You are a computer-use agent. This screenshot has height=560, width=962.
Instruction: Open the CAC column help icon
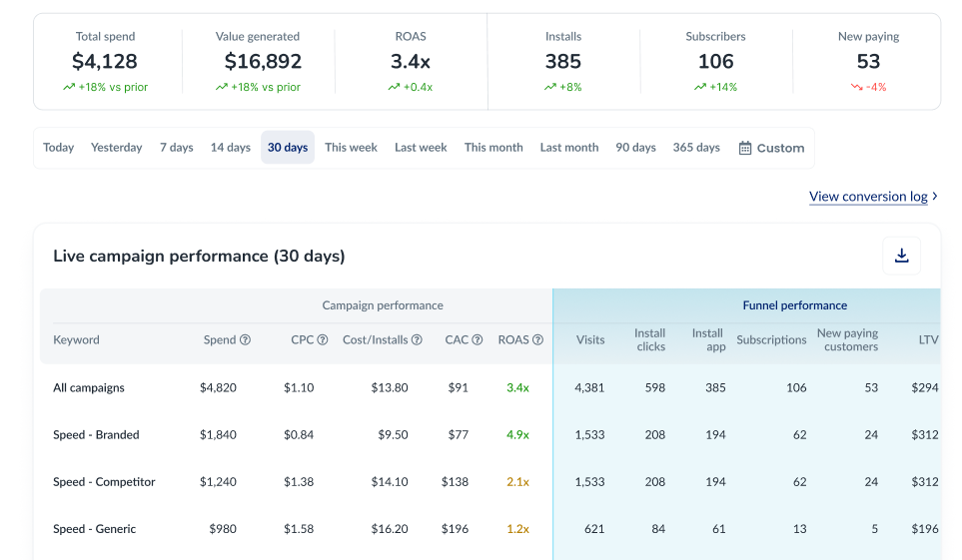(x=477, y=339)
